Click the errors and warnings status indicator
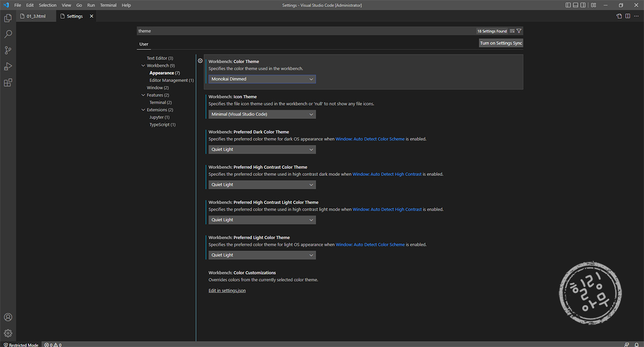The width and height of the screenshot is (644, 347). 53,344
